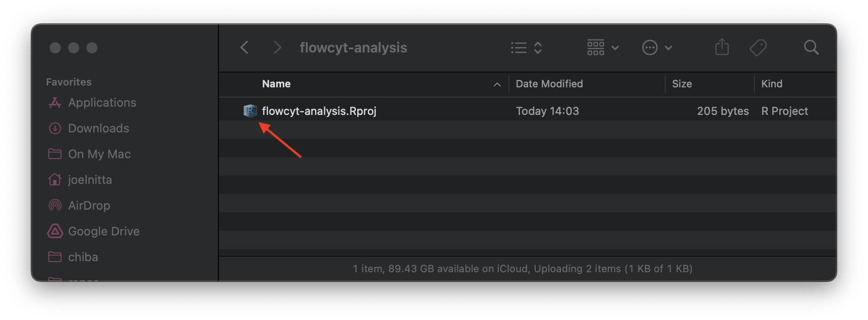The image size is (868, 320).
Task: Select AirDrop in the sidebar
Action: point(89,206)
